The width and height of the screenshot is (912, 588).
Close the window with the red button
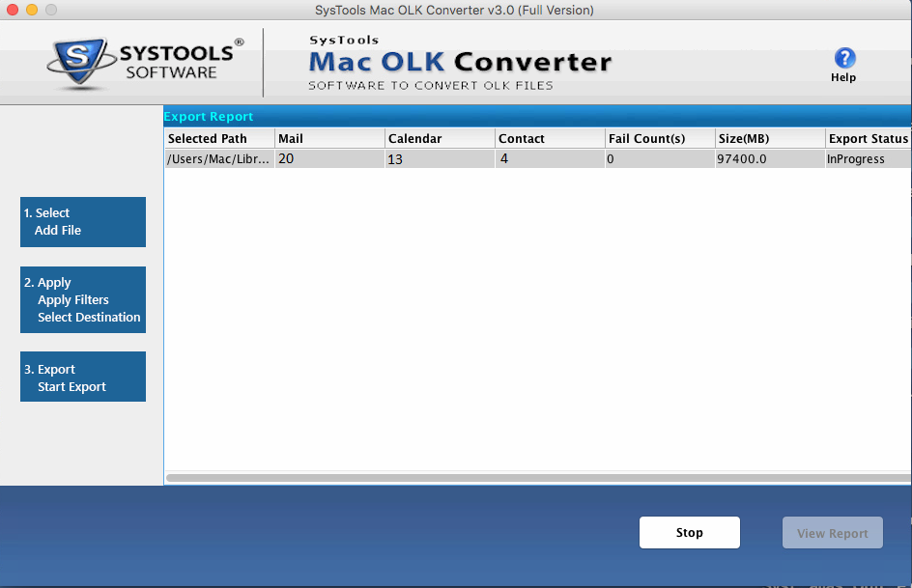pos(13,10)
